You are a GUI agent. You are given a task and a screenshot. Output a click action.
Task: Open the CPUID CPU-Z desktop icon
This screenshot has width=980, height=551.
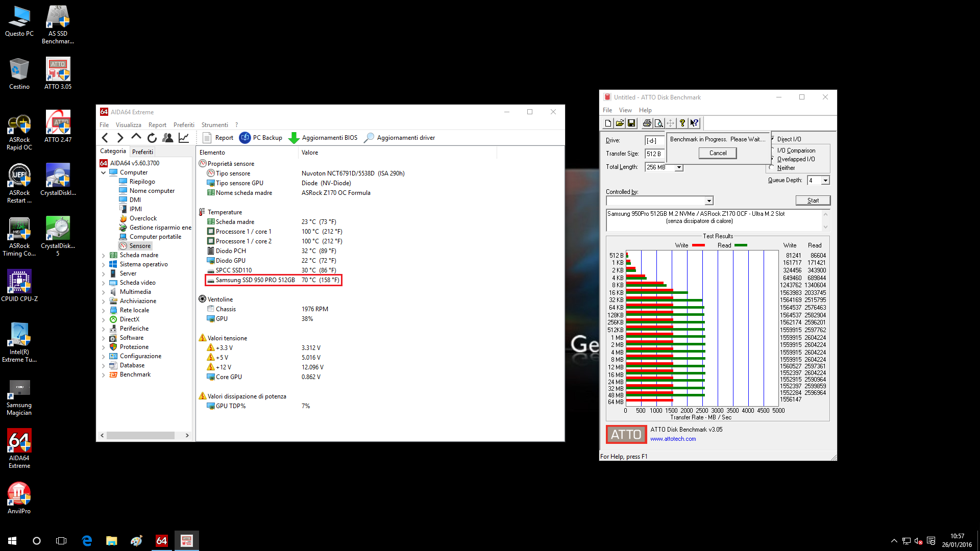click(19, 286)
